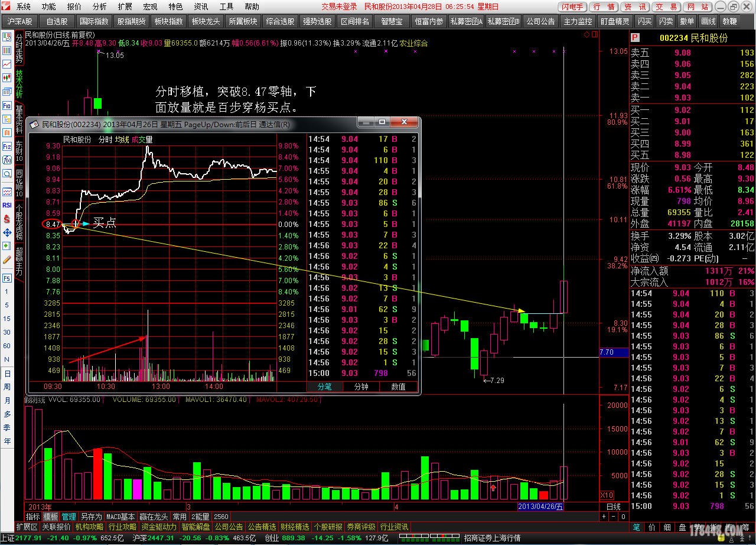The width and height of the screenshot is (756, 545).
Task: Switch to monthly period 月
Action: click(x=7, y=401)
